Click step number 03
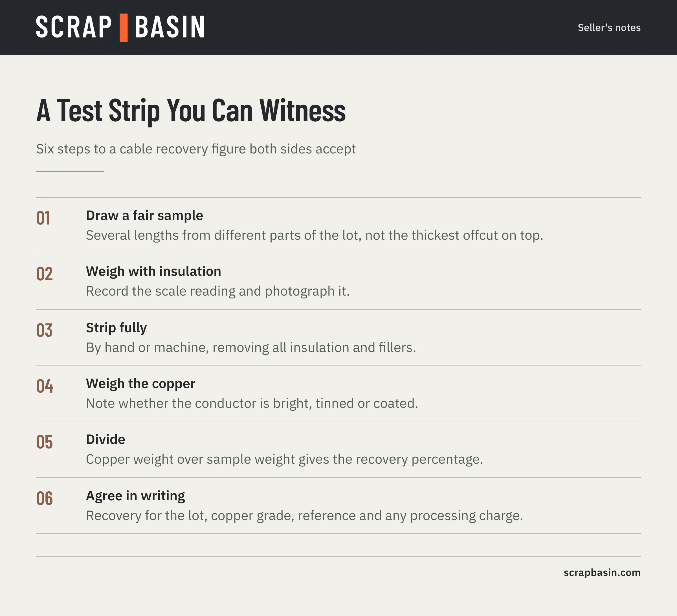Viewport: 677px width, 616px height. click(44, 330)
